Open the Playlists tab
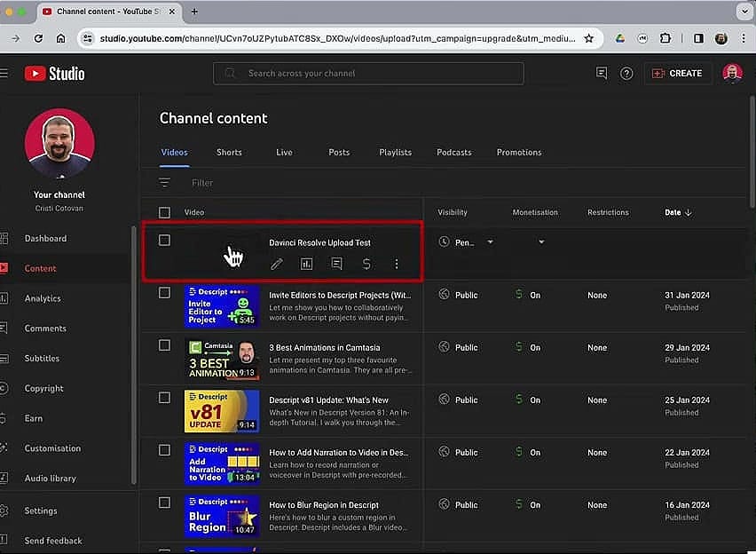This screenshot has width=756, height=554. tap(394, 152)
